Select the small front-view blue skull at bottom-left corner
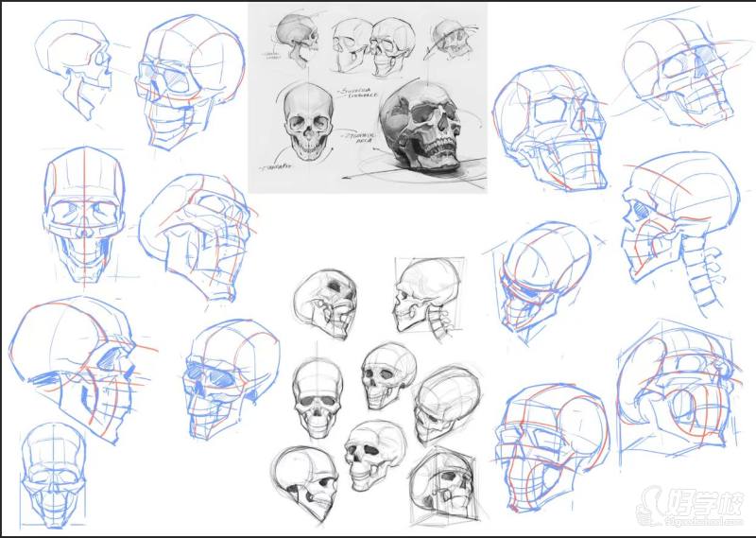 pyautogui.click(x=54, y=473)
